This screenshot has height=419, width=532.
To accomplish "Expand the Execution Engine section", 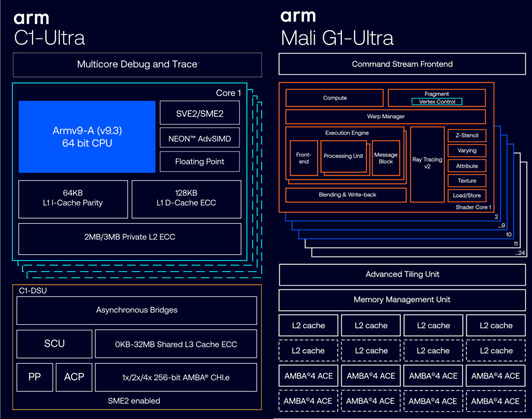I will (x=347, y=133).
